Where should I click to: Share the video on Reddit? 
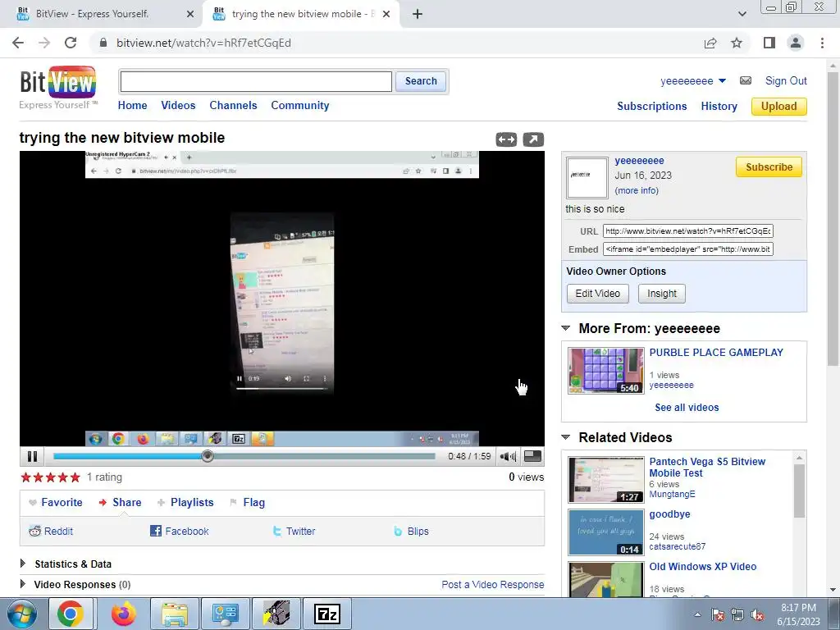click(x=51, y=532)
